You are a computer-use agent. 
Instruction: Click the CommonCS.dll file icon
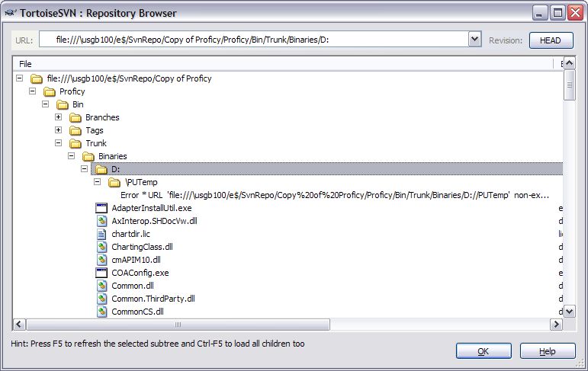tap(101, 312)
